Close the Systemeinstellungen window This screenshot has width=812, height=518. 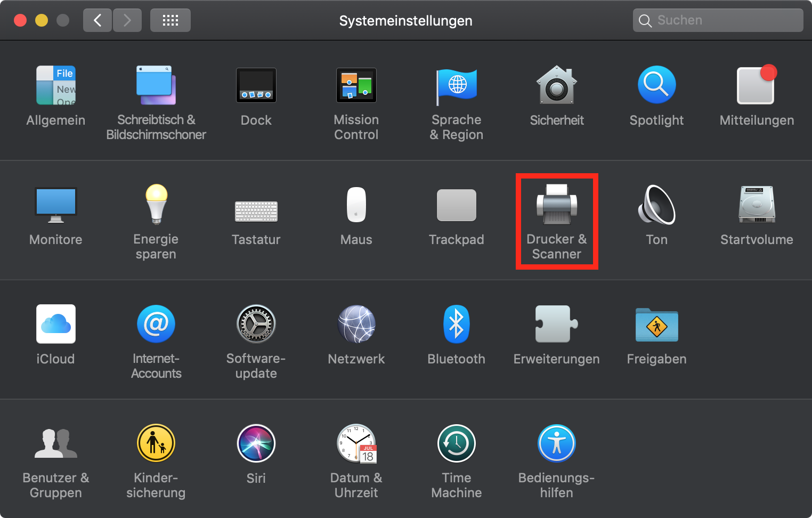pos(20,20)
